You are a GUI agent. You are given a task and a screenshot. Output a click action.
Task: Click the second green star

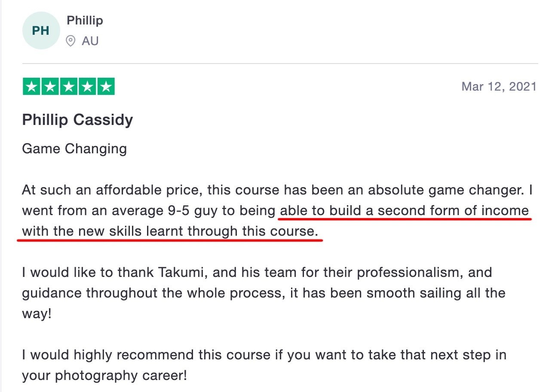pos(50,87)
